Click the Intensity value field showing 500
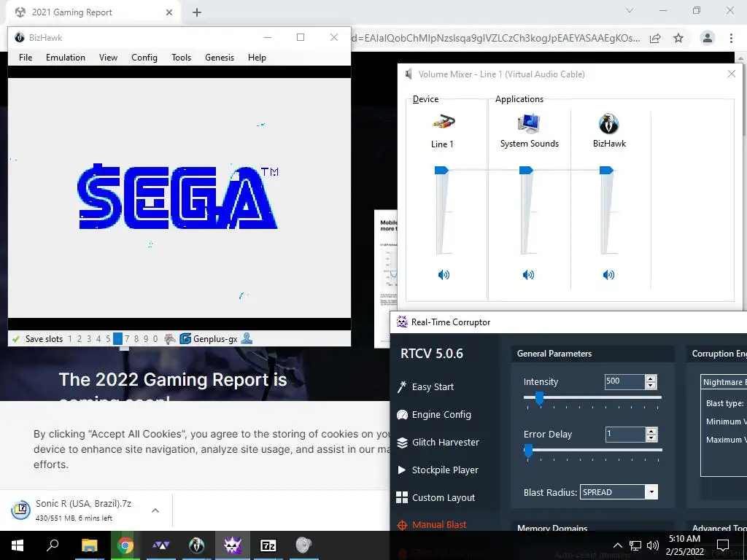Viewport: 747px width, 560px height. point(624,381)
